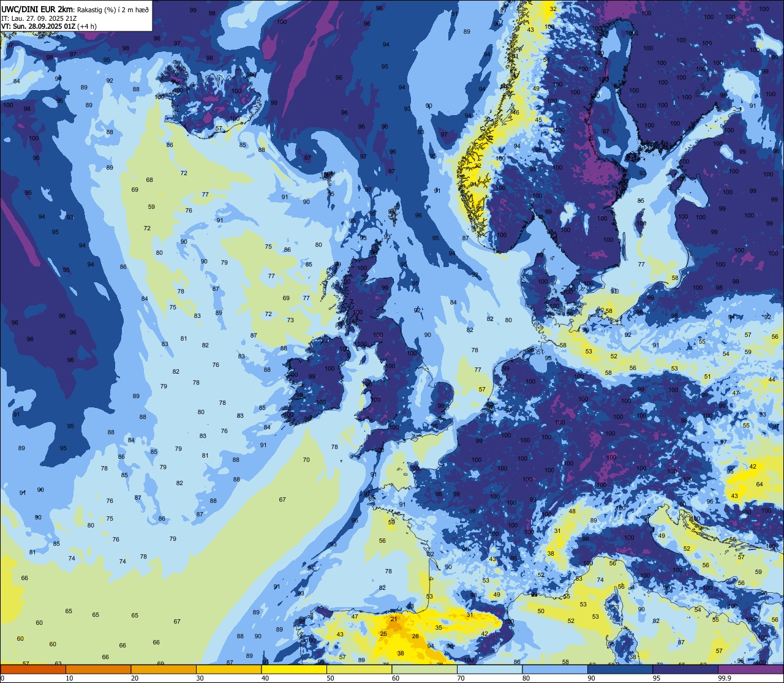The image size is (784, 683).
Task: Click the legend tick label 60
Action: 395,678
